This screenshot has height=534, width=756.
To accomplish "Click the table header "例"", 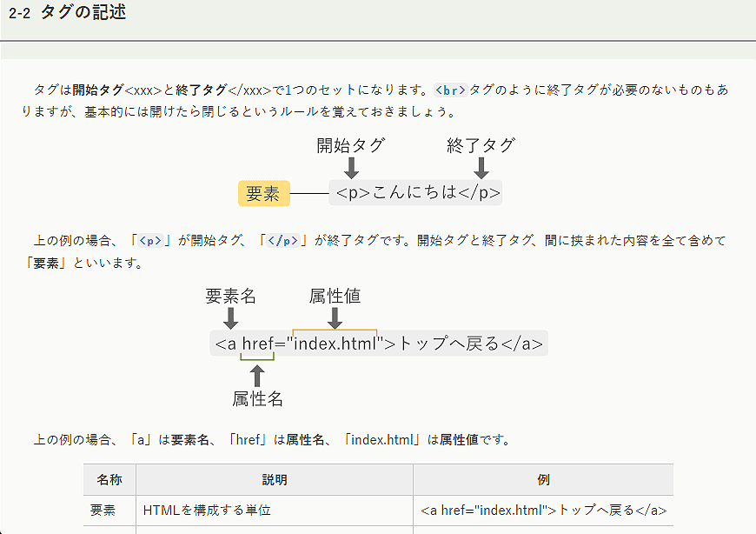I will tap(543, 479).
